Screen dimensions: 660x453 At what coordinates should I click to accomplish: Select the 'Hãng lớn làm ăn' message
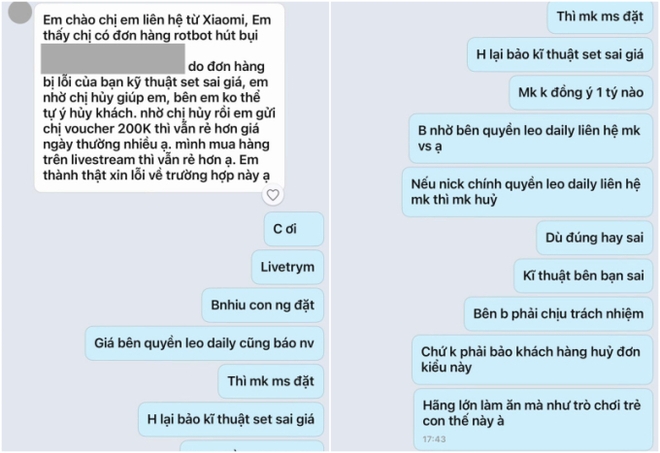coord(533,419)
